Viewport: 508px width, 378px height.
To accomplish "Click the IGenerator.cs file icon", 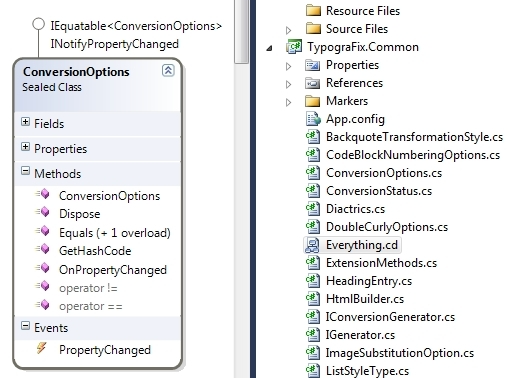I will 313,335.
